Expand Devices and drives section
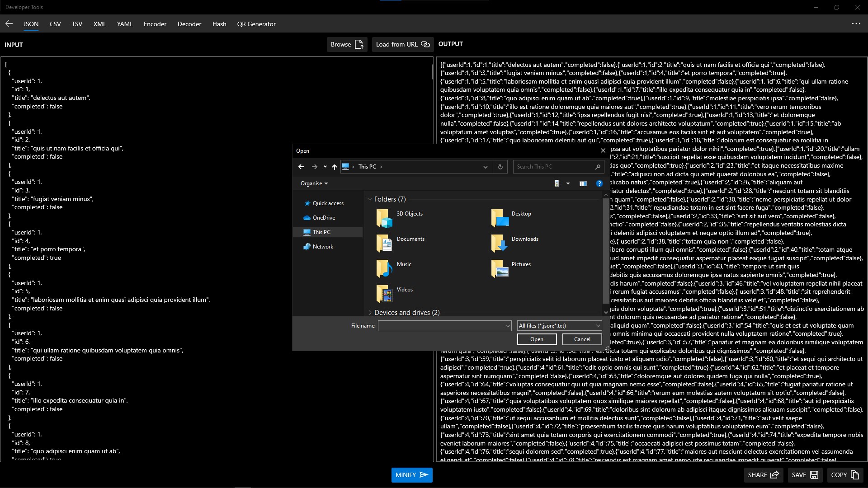868x488 pixels. (x=370, y=313)
